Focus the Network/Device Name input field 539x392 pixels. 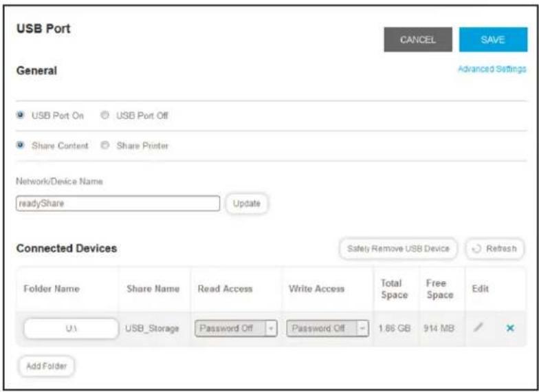pyautogui.click(x=118, y=204)
